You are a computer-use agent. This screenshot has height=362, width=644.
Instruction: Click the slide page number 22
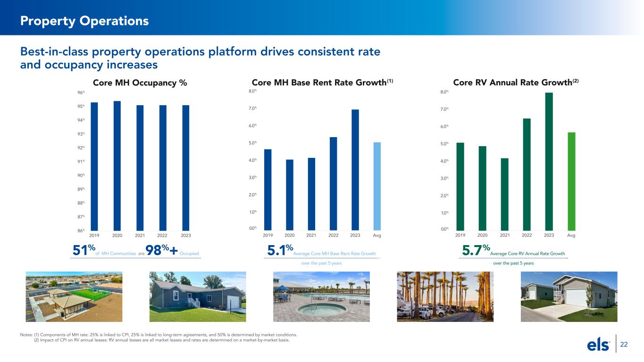click(x=624, y=345)
